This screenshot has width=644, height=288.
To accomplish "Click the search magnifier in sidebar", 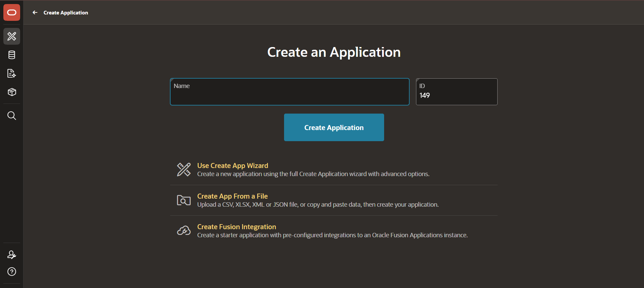I will coord(12,116).
